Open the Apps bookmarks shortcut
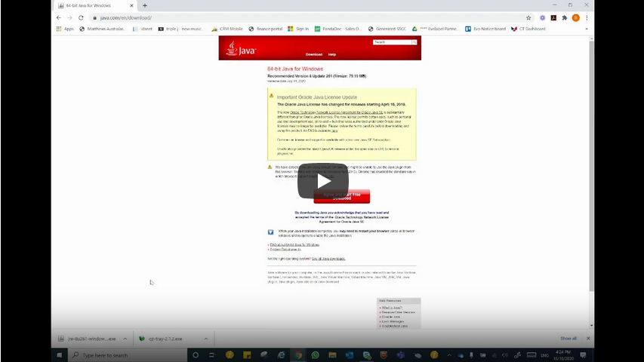 tap(65, 29)
